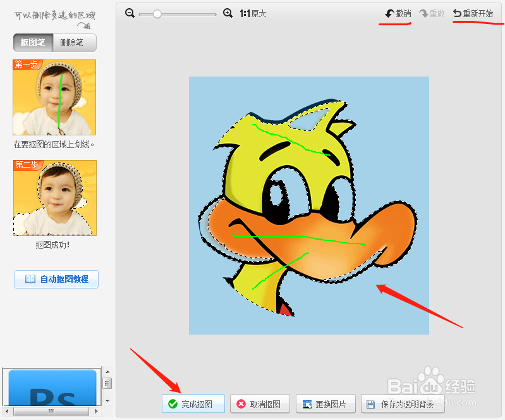The image size is (505, 420).
Task: Finish cutout with 完成抠图 button
Action: 193,404
